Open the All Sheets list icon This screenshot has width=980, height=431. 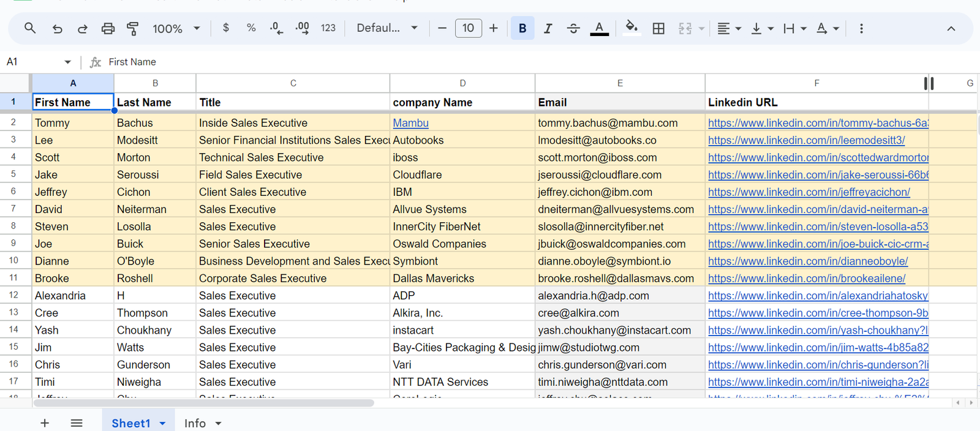(x=77, y=423)
